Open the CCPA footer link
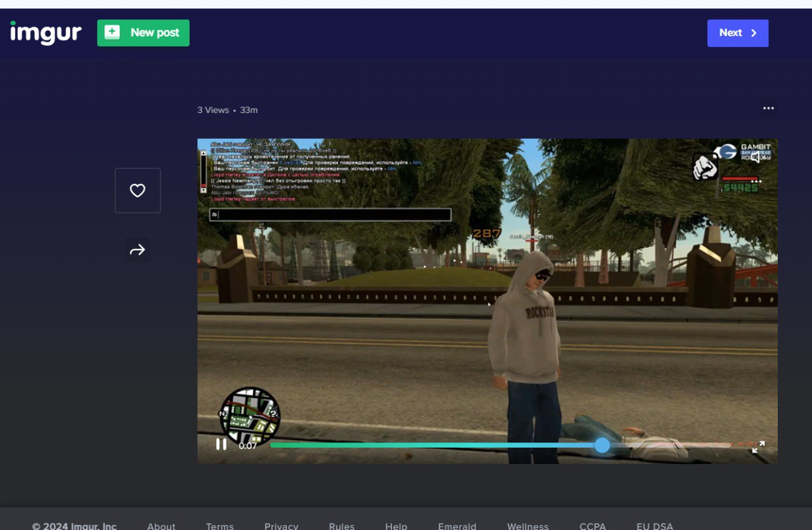This screenshot has width=812, height=530. tap(593, 526)
